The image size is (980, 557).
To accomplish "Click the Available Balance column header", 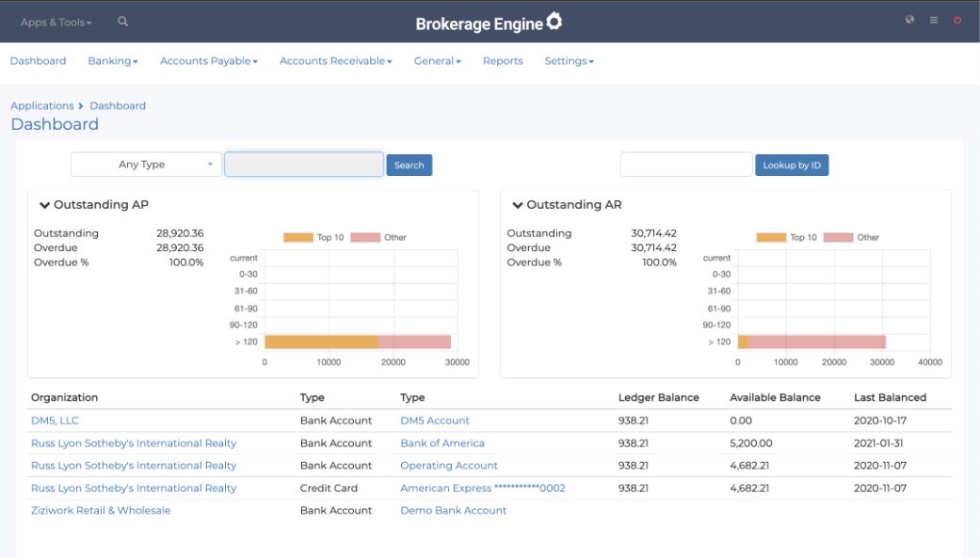I will 775,397.
